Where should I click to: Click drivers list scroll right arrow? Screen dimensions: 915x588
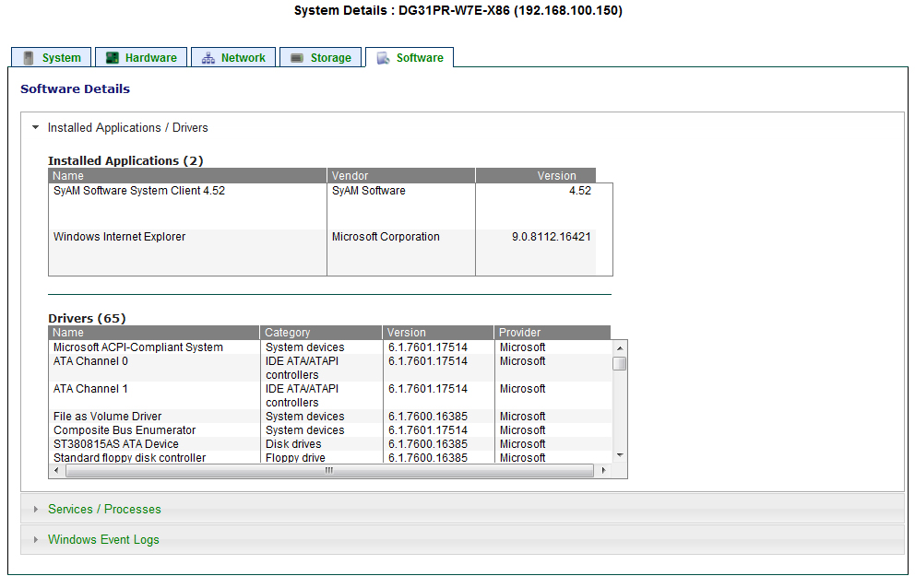tap(604, 470)
